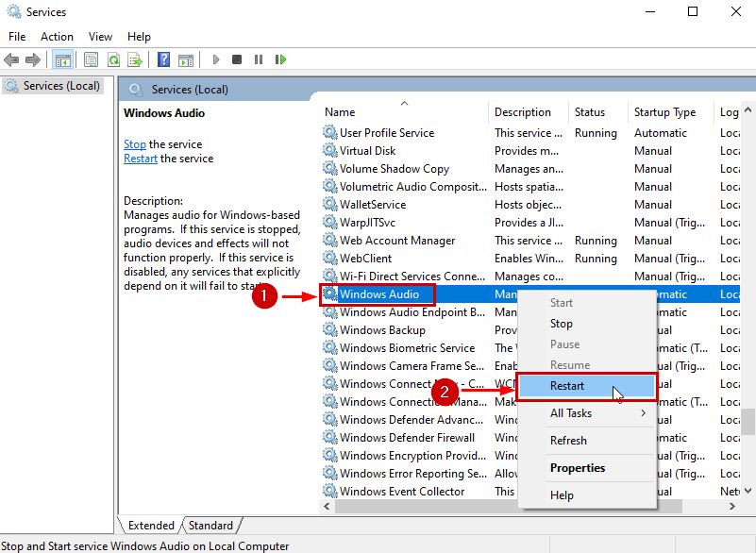
Task: Select Services (Local) in the left tree
Action: [x=59, y=85]
